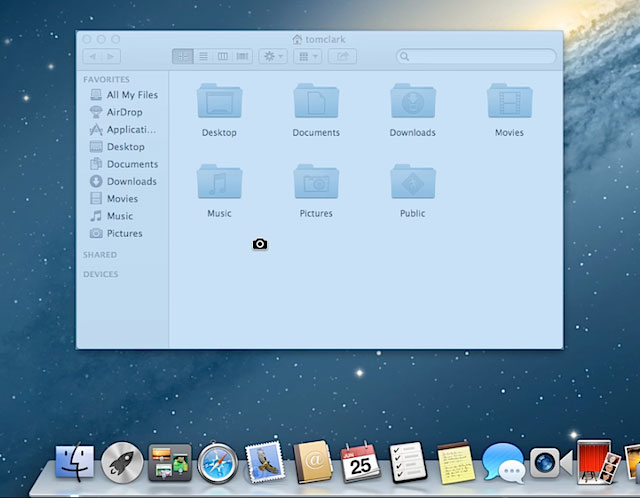Open FaceTime camera icon in Dock
Viewport: 640px width, 498px height.
pos(551,463)
